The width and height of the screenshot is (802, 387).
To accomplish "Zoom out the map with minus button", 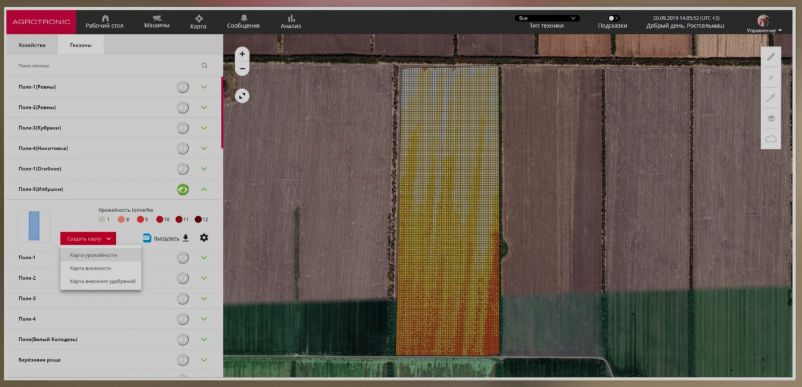I will (x=242, y=69).
